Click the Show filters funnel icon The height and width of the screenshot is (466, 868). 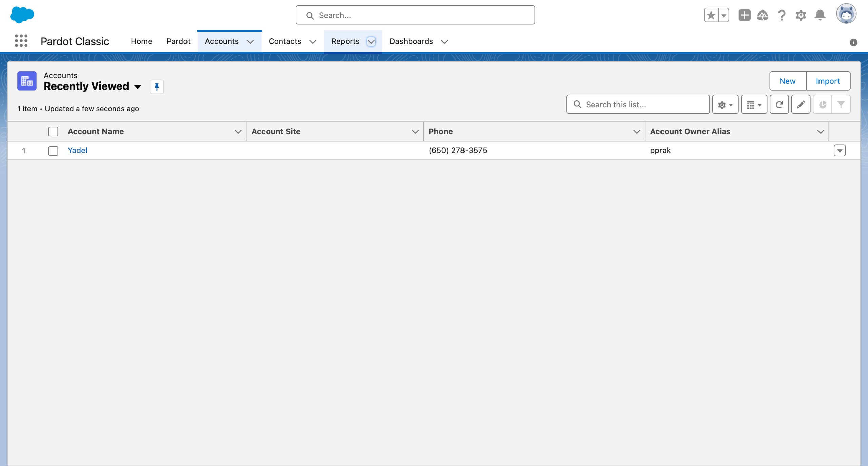[841, 105]
